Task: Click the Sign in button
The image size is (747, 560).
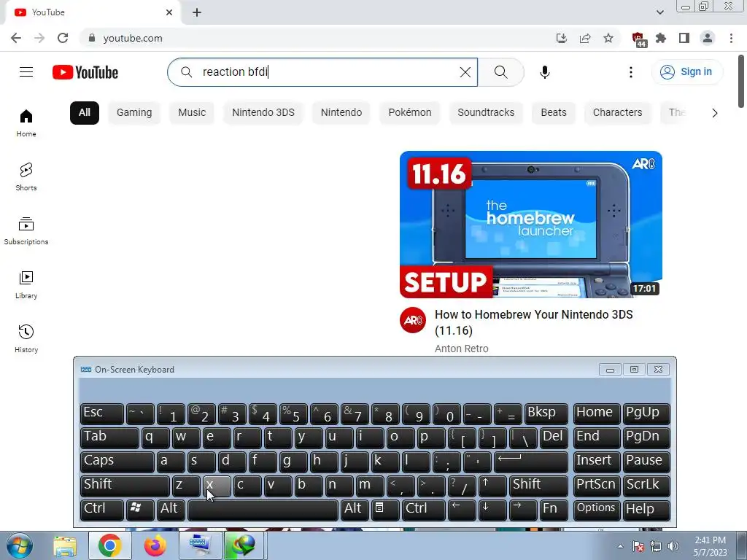Action: (687, 72)
